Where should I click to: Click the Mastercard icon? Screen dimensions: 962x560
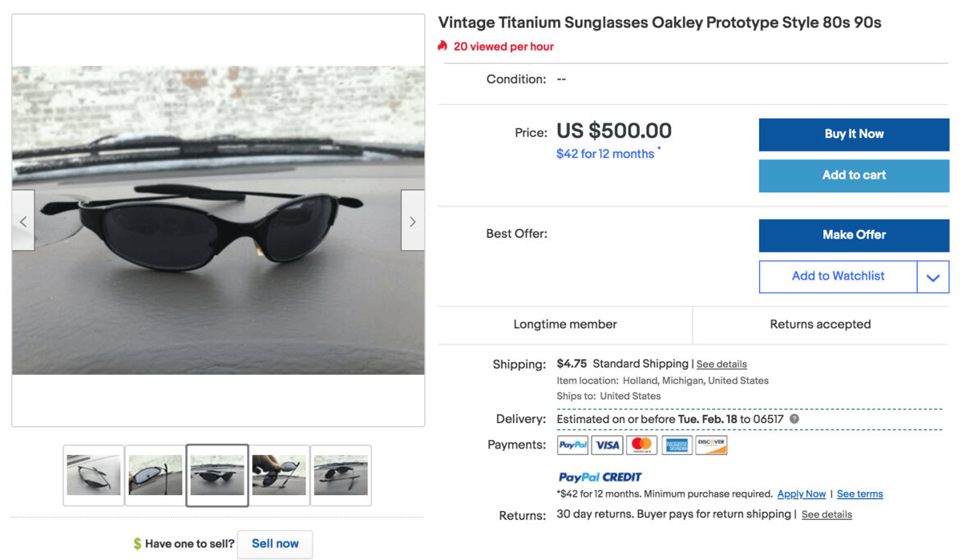coord(642,445)
